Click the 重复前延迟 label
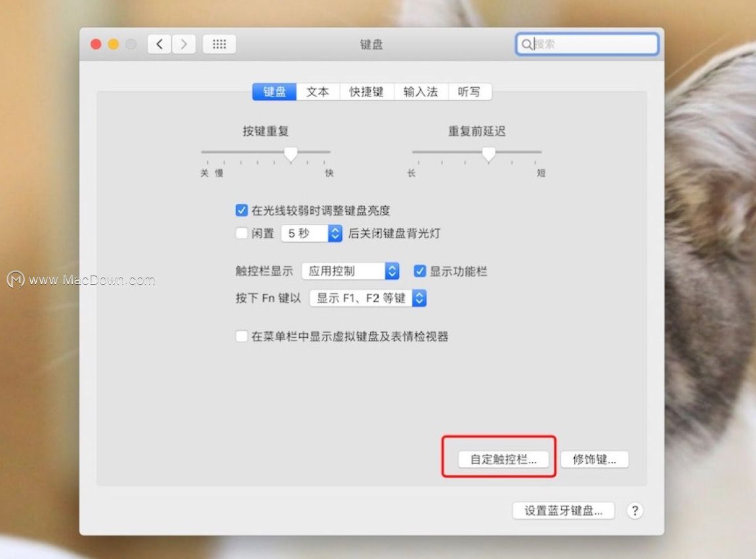This screenshot has width=756, height=559. 477,131
